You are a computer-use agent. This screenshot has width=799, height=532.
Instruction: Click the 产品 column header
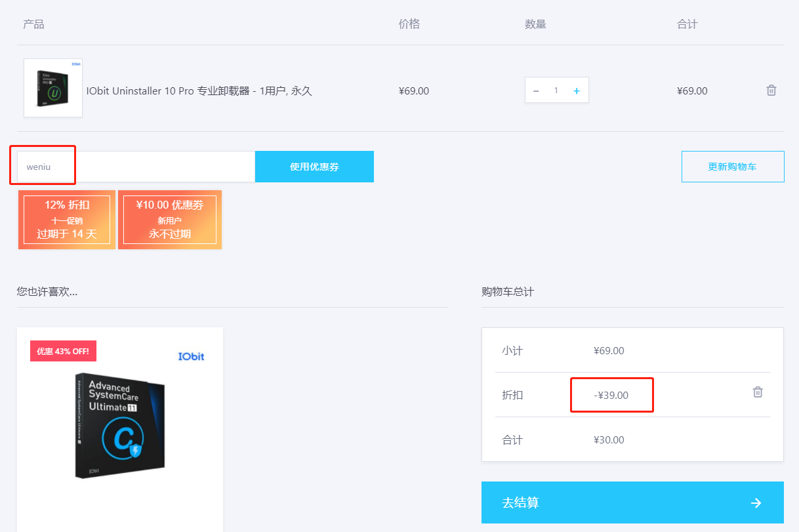[x=33, y=24]
